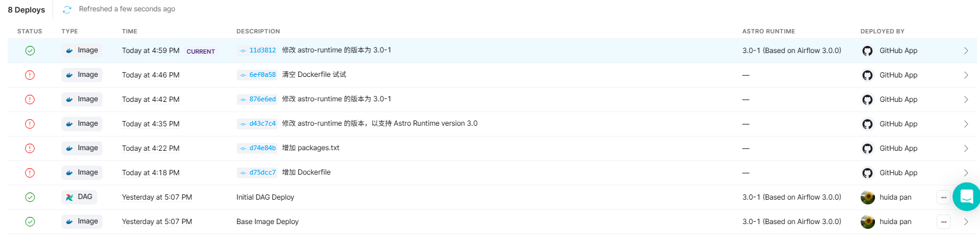Screen dimensions: 980x236
Task: Click Image type badge in 4:18 PM row
Action: click(x=82, y=173)
